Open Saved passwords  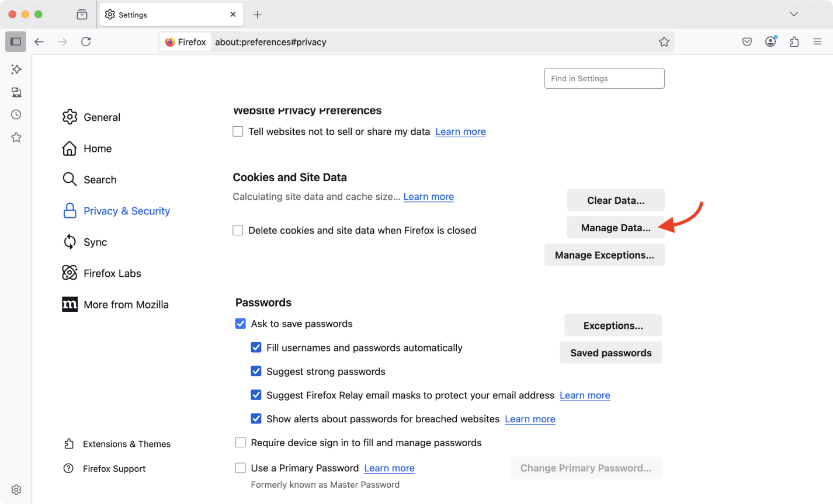(610, 353)
